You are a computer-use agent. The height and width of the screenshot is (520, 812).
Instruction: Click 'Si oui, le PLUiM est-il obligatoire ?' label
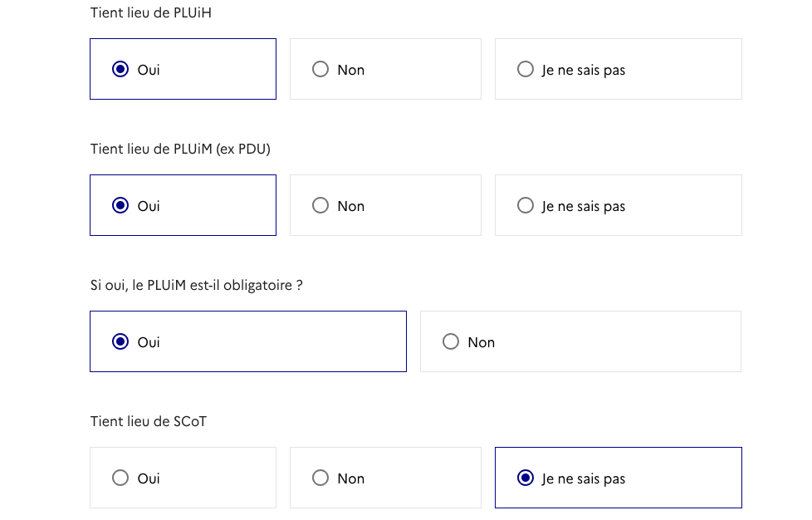point(196,286)
